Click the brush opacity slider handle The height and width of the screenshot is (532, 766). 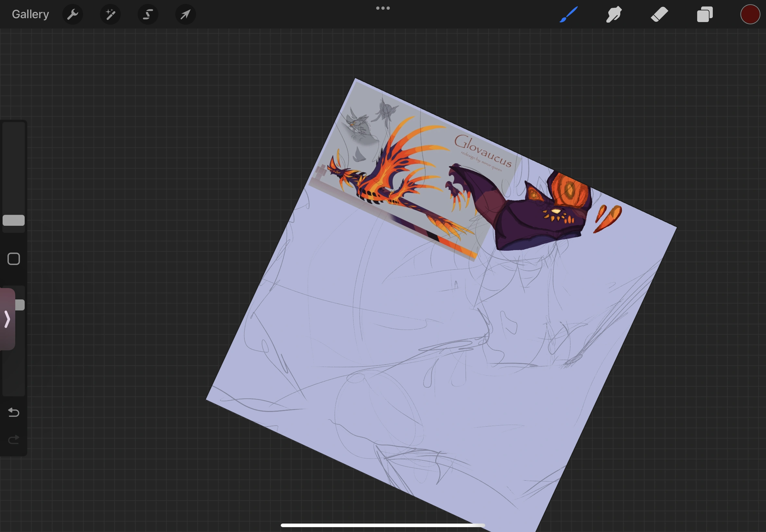click(x=20, y=305)
